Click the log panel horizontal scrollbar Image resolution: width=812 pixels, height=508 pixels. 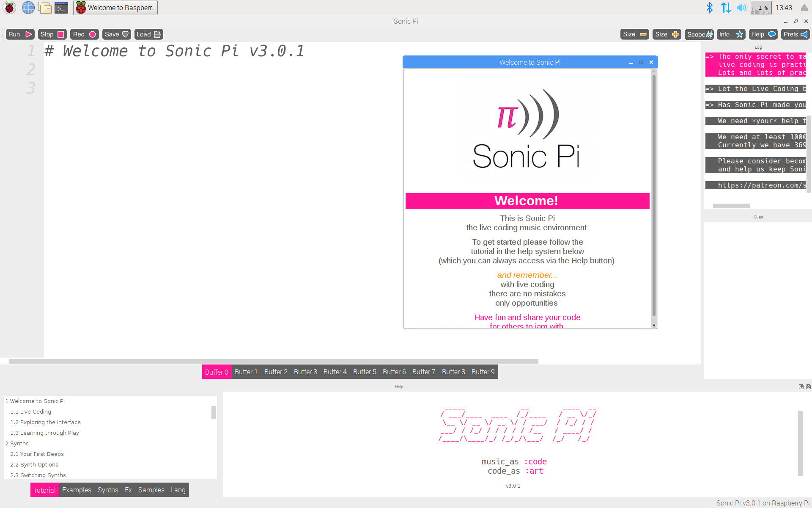click(x=731, y=206)
